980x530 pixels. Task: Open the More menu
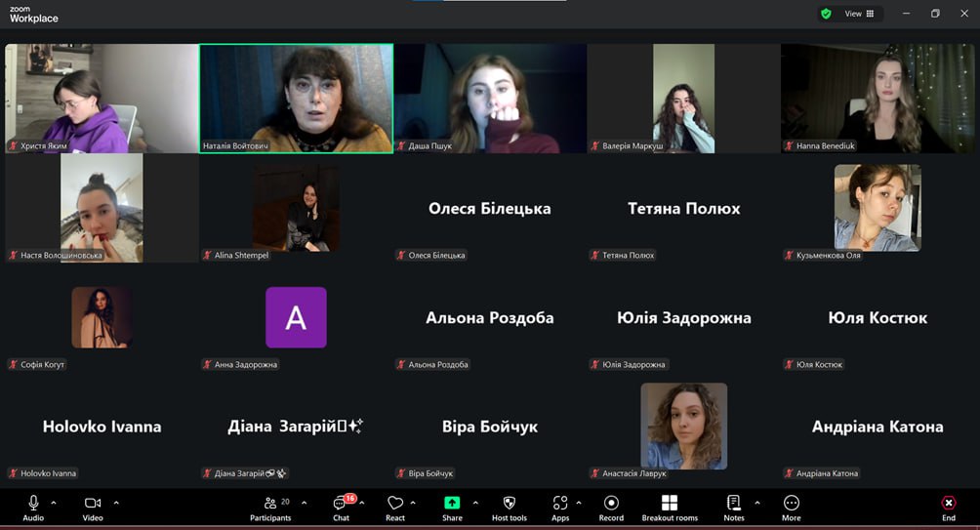point(791,504)
